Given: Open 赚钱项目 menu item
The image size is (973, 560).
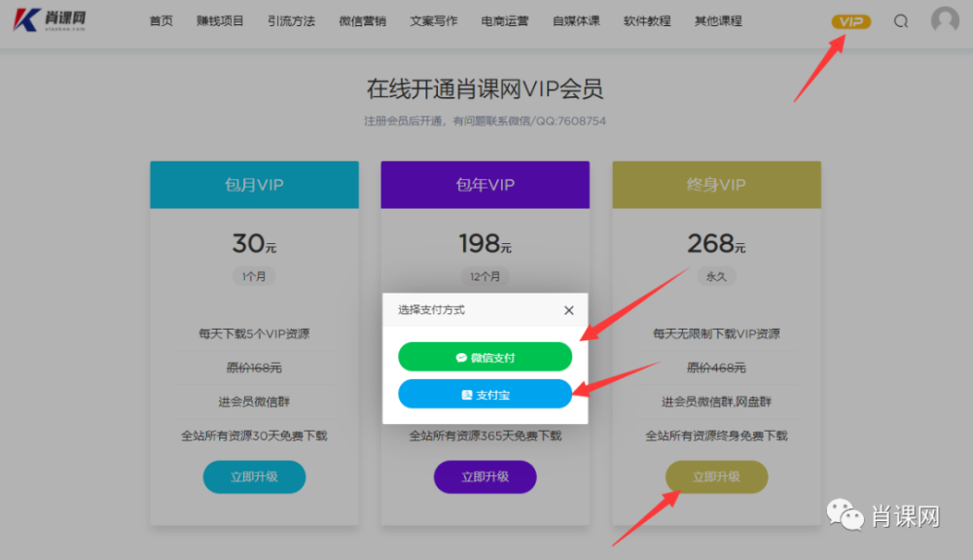Looking at the screenshot, I should (x=220, y=21).
